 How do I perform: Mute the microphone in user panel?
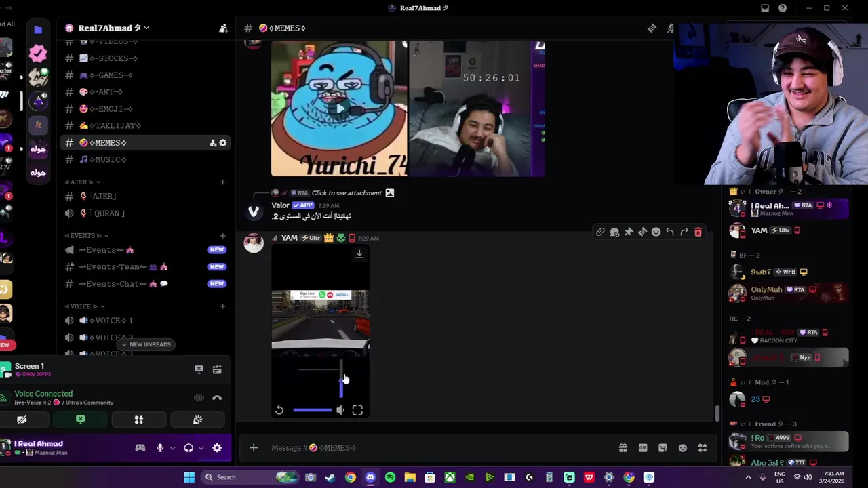click(160, 447)
